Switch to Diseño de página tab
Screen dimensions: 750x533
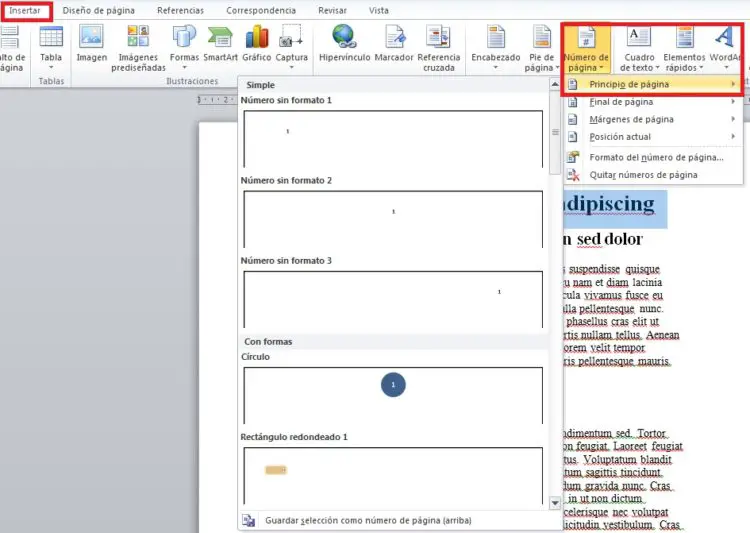click(x=99, y=11)
